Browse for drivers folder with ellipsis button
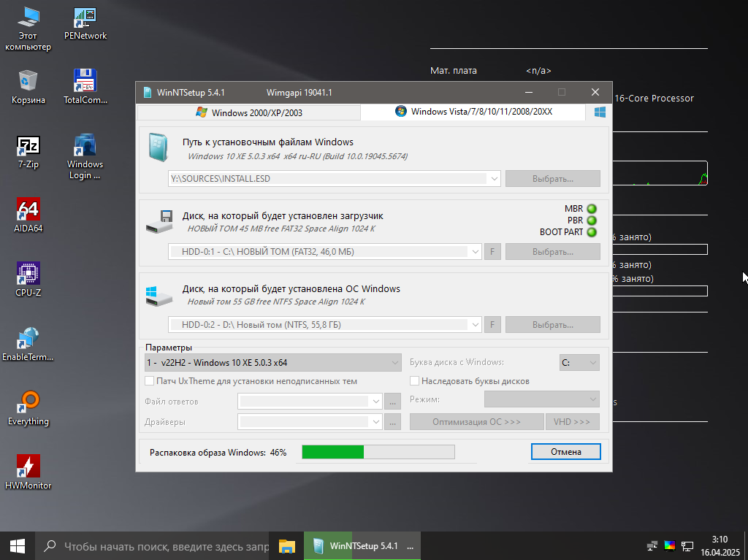Image resolution: width=748 pixels, height=560 pixels. coord(392,422)
